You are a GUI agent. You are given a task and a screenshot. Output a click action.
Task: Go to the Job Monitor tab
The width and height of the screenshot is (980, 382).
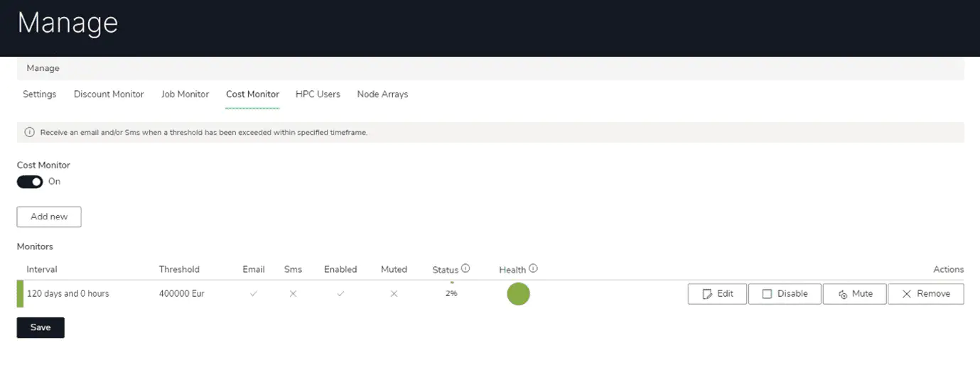point(185,94)
